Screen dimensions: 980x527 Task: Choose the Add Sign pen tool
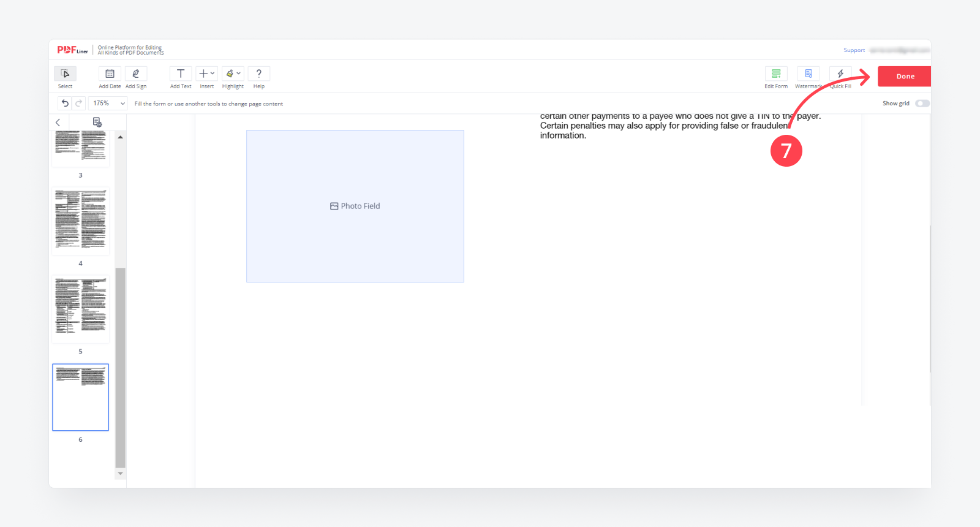(136, 74)
